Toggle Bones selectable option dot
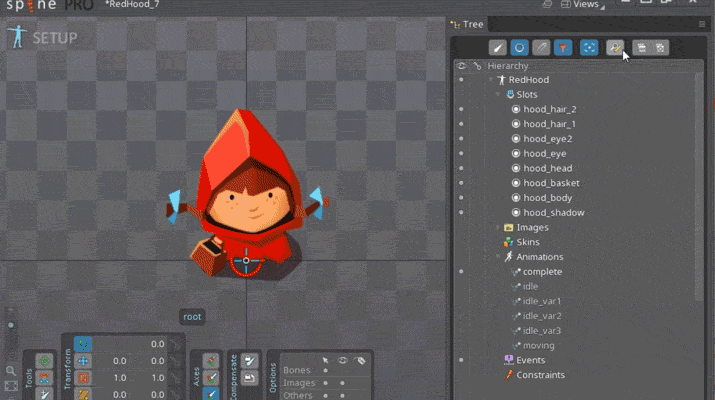The image size is (715, 400). [x=325, y=370]
